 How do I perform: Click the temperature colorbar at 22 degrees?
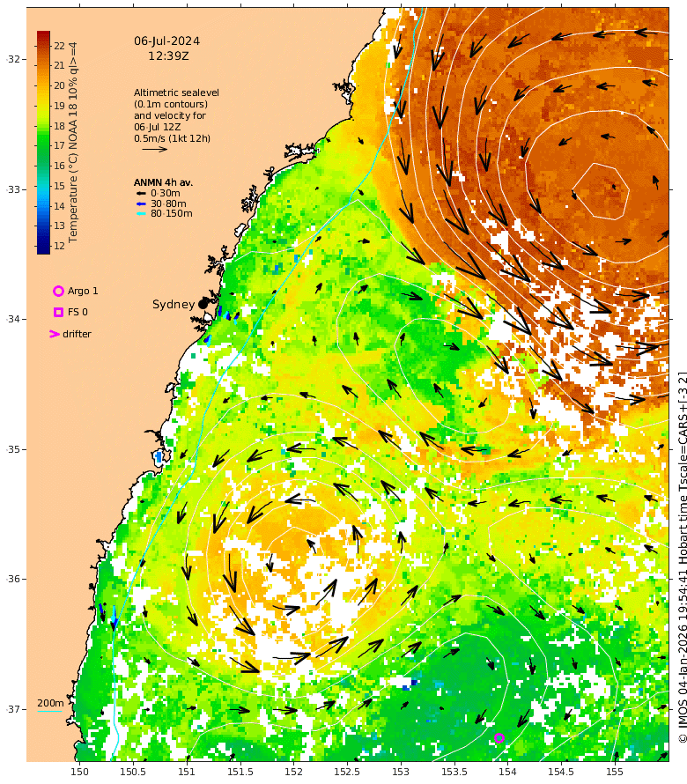[x=43, y=46]
